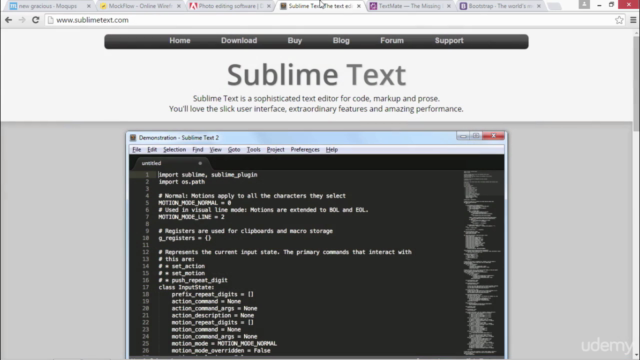Open the Blog nav link
640x360 pixels.
[x=341, y=40]
